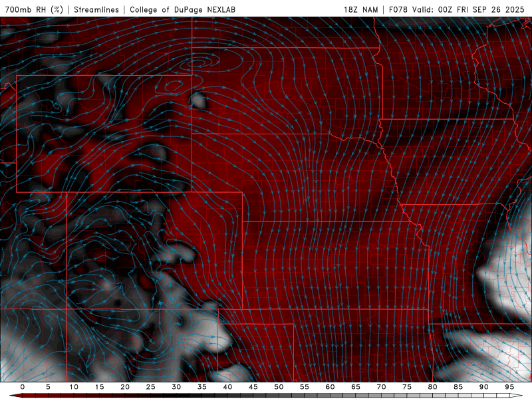Click "Valid: 00Z FRI SEP 26 2025" text
This screenshot has height=399, width=532.
[x=468, y=9]
